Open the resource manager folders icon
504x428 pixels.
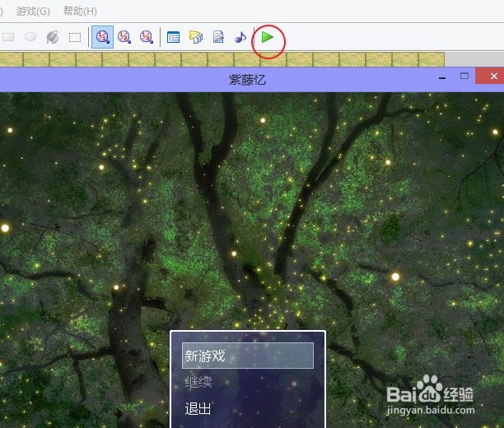click(196, 37)
